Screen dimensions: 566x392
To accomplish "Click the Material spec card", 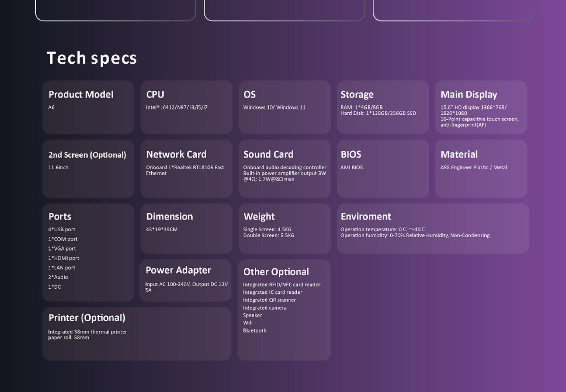I will coord(481,169).
